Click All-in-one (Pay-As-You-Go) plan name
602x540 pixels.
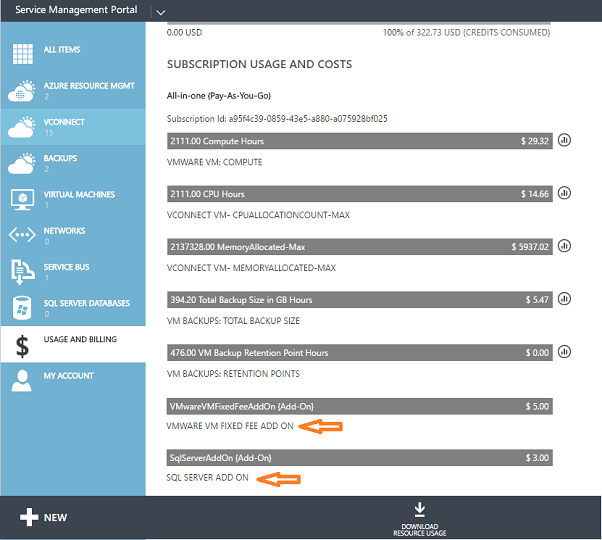click(x=219, y=96)
